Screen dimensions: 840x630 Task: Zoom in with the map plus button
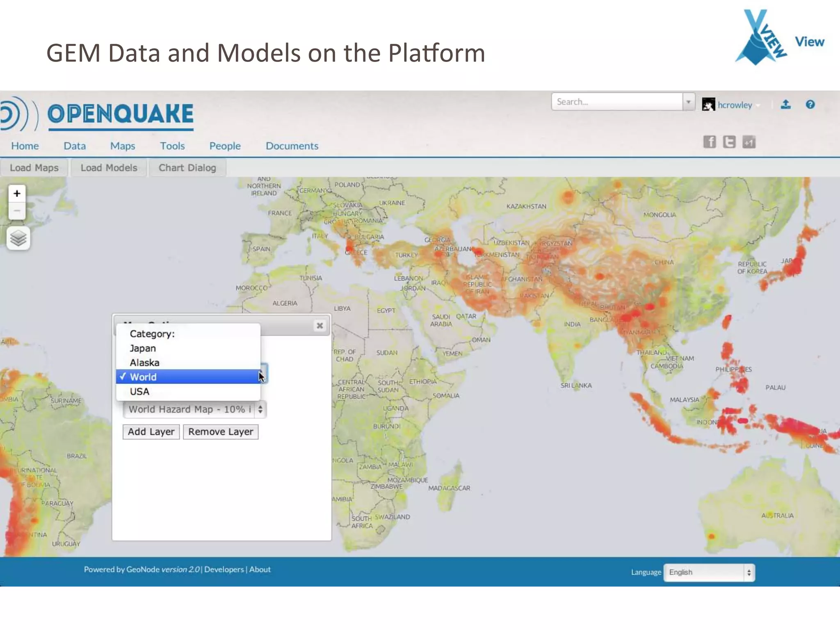(17, 193)
